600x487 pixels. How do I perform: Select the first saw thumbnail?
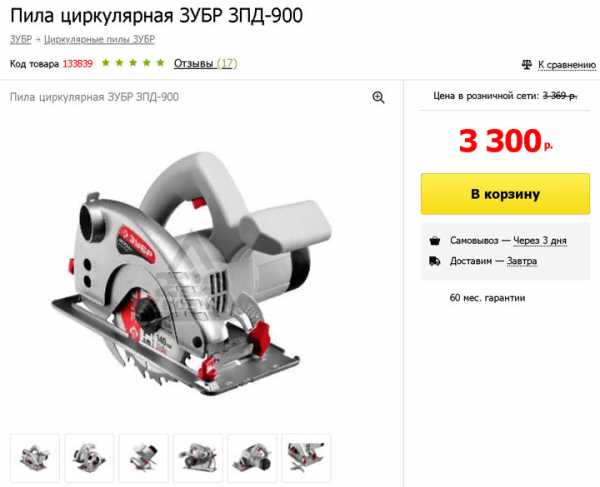click(35, 458)
